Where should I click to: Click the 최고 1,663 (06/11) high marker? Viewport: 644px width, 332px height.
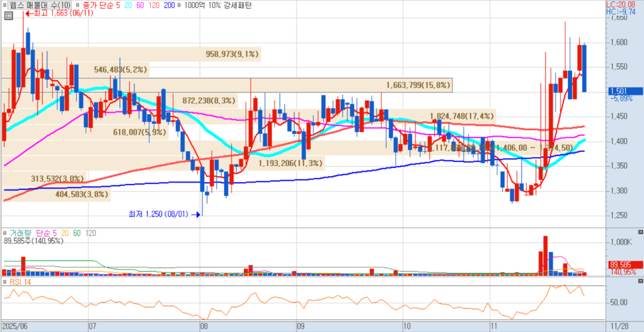pyautogui.click(x=58, y=13)
